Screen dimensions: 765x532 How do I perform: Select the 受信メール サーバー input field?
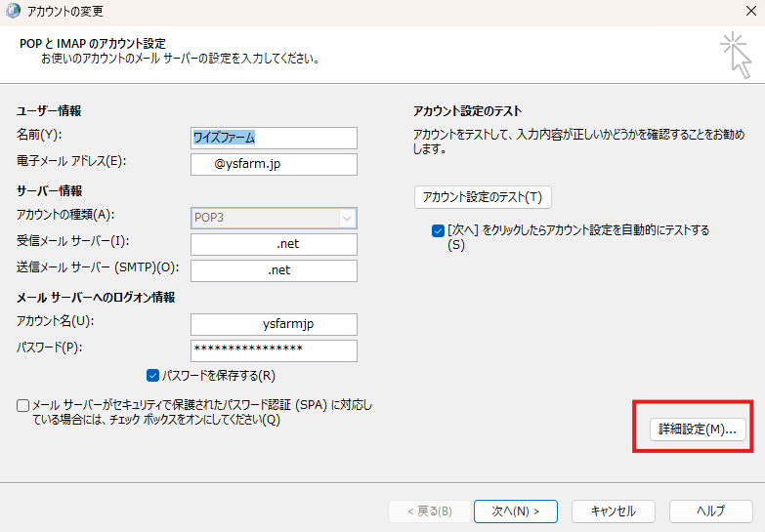pyautogui.click(x=275, y=244)
